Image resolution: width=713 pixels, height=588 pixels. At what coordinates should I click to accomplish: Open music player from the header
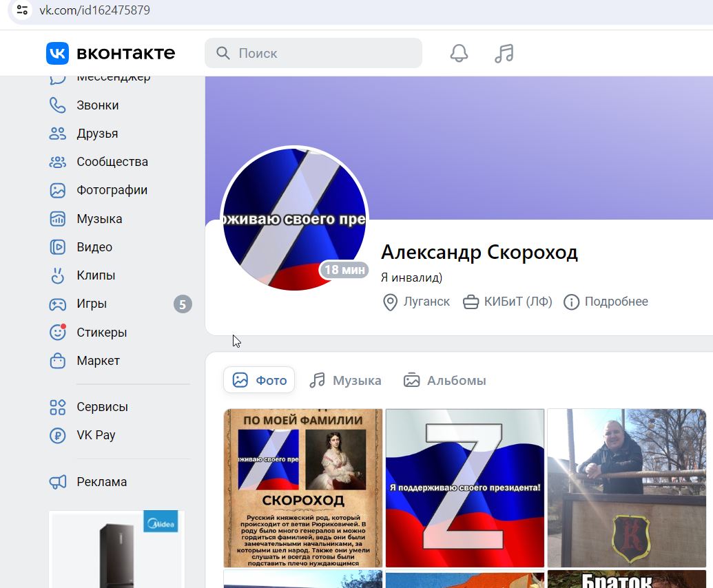click(504, 52)
